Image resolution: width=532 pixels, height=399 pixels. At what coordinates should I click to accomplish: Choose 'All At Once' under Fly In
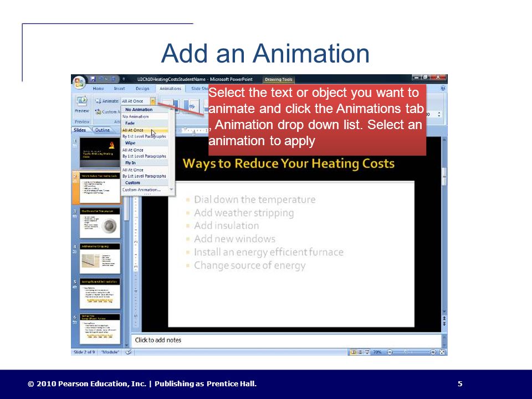coord(145,170)
